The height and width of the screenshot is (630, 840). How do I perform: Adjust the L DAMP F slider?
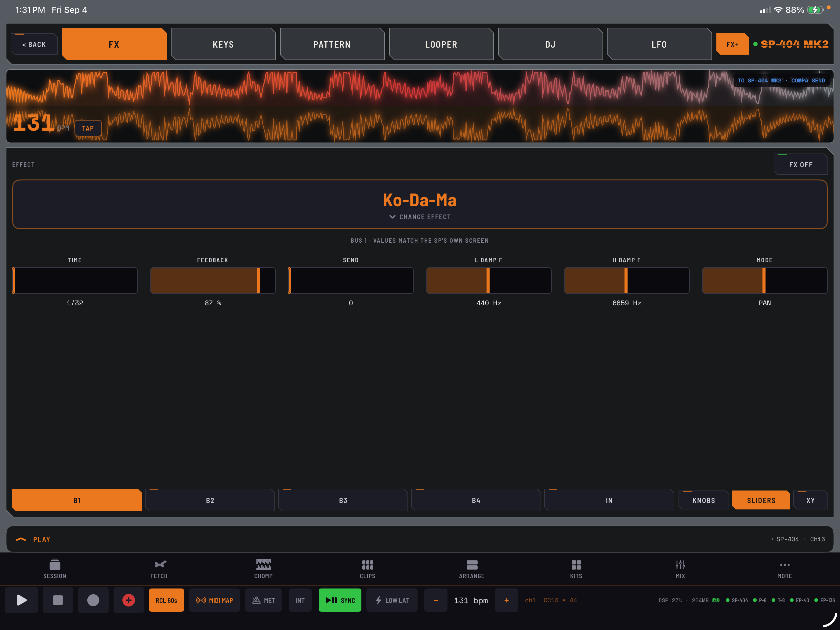[x=488, y=280]
